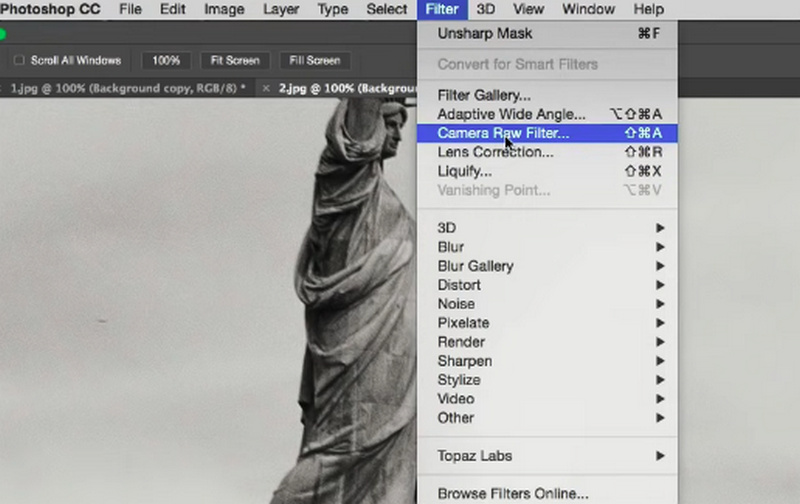Choose Camera Raw Filter

547,133
